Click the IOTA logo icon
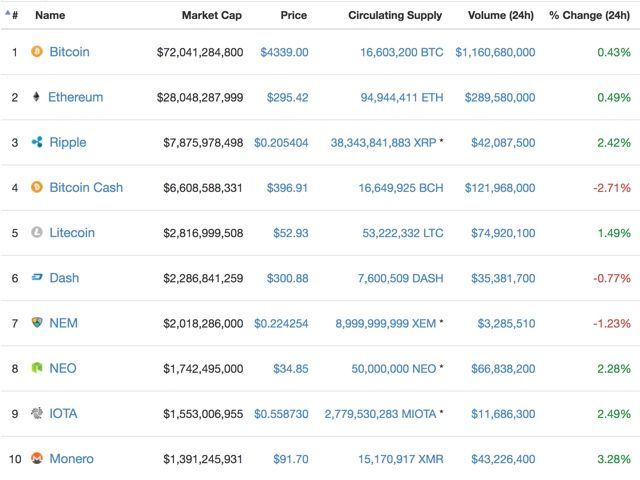 pos(37,413)
